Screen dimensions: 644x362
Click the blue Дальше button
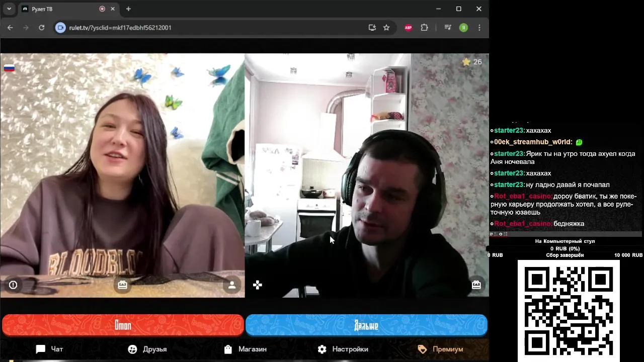click(366, 325)
